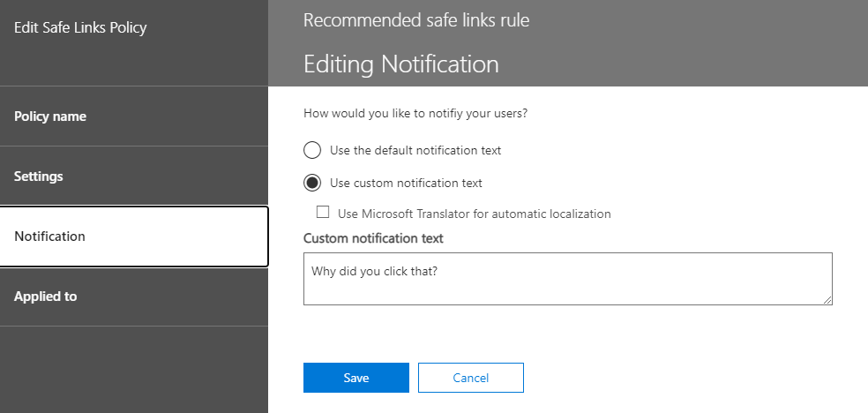Click the 'Use the default notification text' label
This screenshot has width=868, height=413.
pos(415,150)
